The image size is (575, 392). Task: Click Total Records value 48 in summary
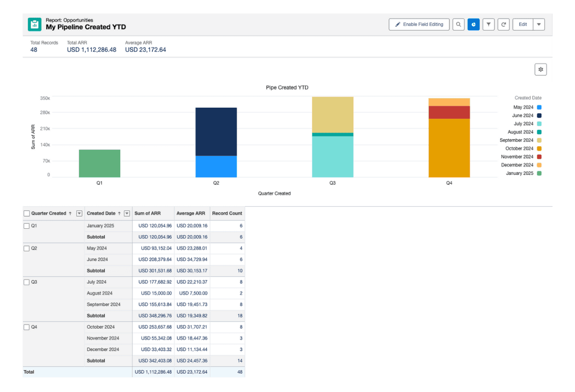pyautogui.click(x=34, y=50)
